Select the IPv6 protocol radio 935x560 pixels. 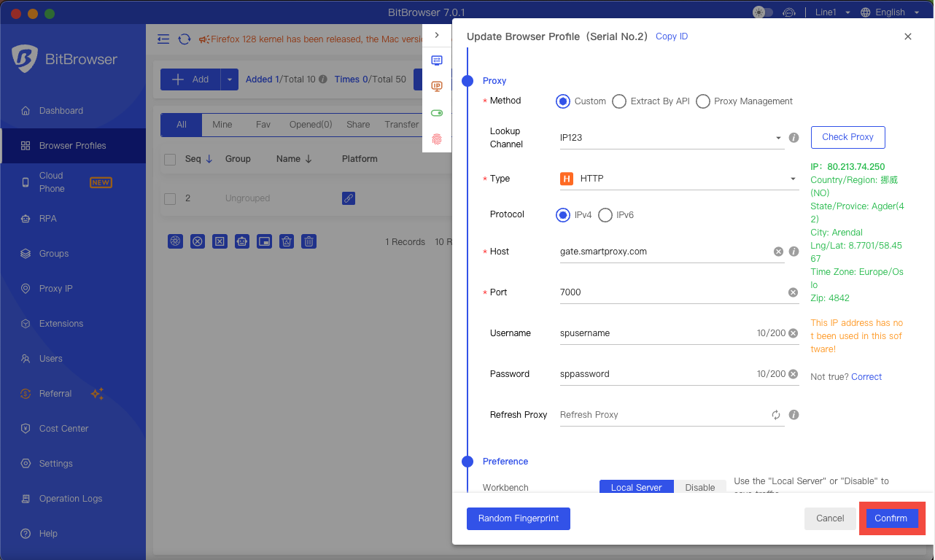[605, 215]
